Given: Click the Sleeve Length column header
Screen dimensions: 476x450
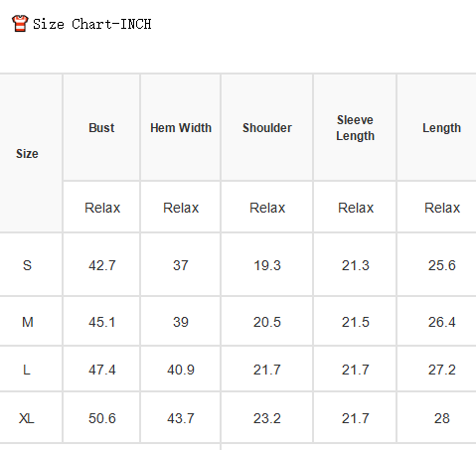Looking at the screenshot, I should (x=355, y=128).
